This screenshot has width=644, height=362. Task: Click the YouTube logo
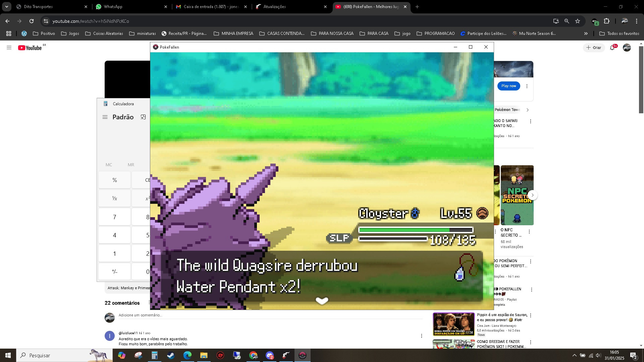click(x=30, y=48)
